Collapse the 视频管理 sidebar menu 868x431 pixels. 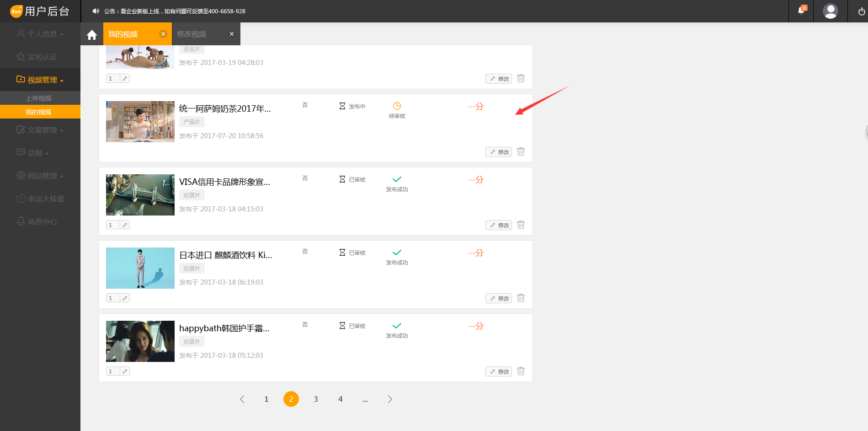coord(40,80)
